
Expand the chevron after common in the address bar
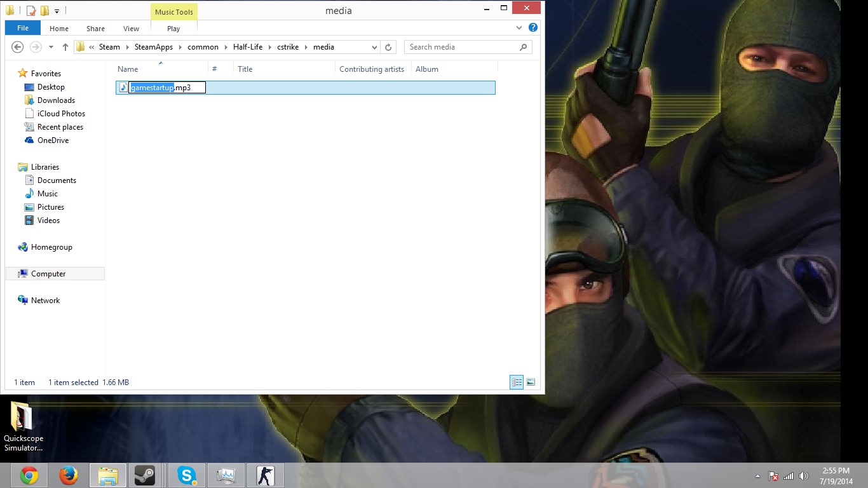click(x=226, y=47)
